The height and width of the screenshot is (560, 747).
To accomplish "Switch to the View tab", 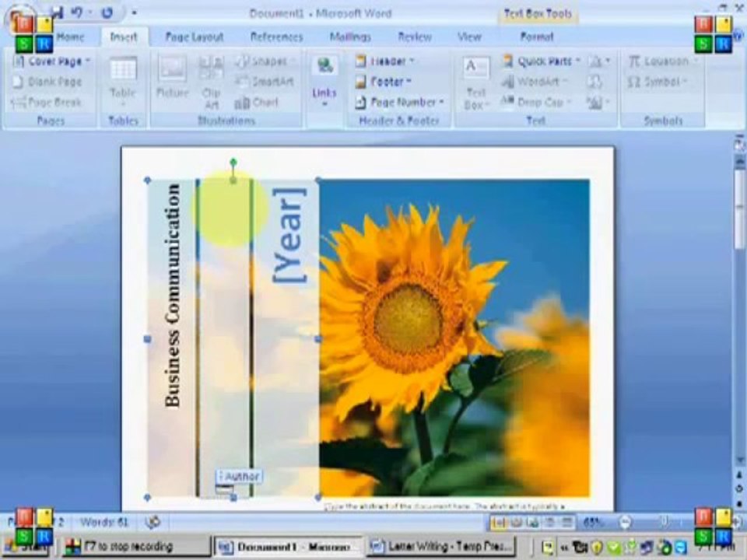I will click(x=470, y=37).
